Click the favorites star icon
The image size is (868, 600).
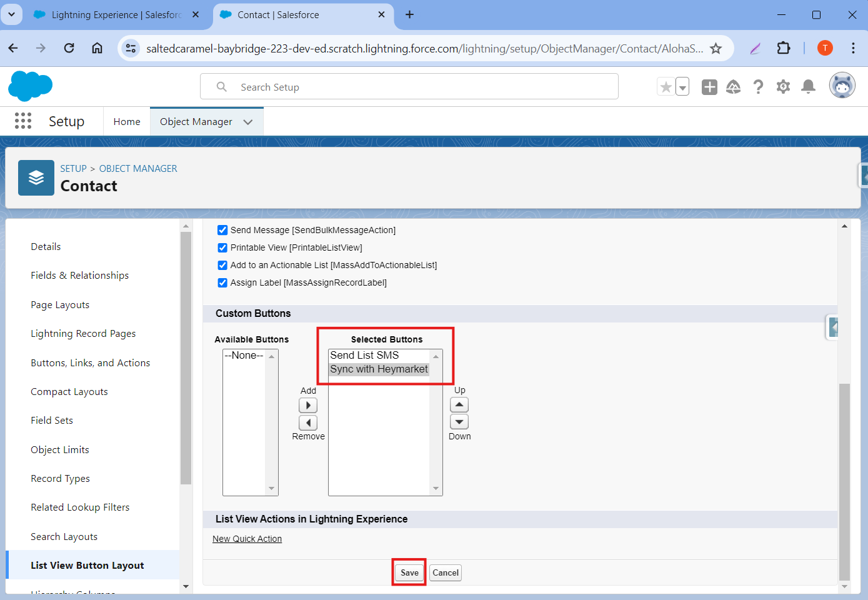pyautogui.click(x=666, y=87)
